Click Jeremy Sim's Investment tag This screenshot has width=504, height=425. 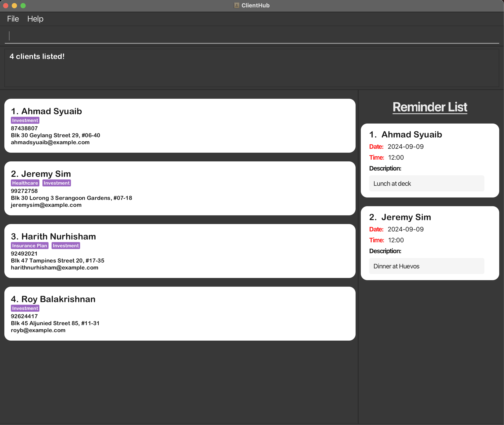57,183
